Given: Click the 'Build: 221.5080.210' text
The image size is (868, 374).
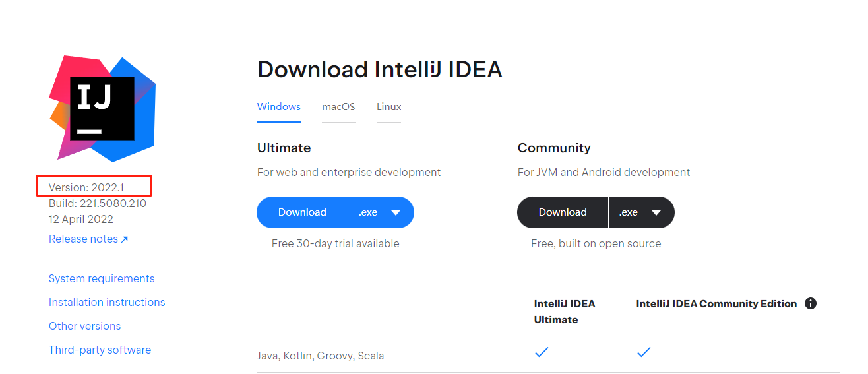Looking at the screenshot, I should (98, 203).
